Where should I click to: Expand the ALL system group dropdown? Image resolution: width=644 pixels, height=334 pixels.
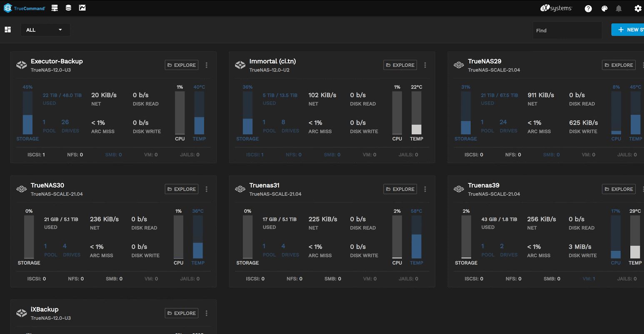point(45,30)
